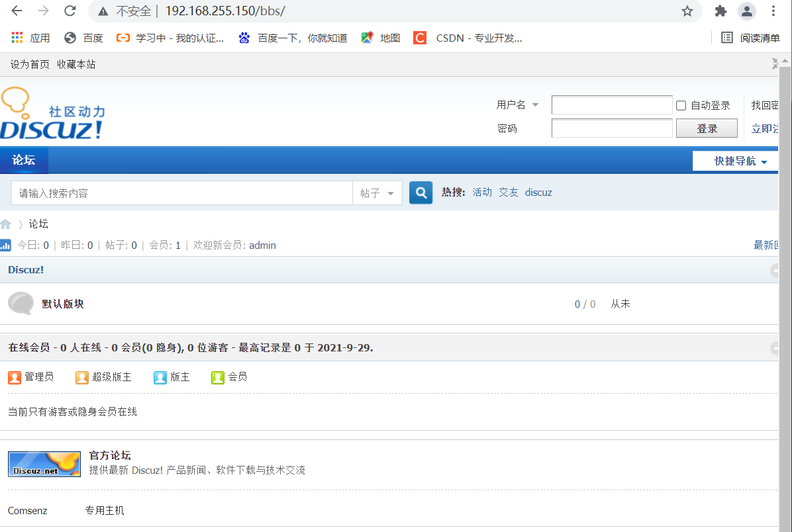Open the Discuz! category header link
The width and height of the screenshot is (792, 532).
[x=26, y=269]
